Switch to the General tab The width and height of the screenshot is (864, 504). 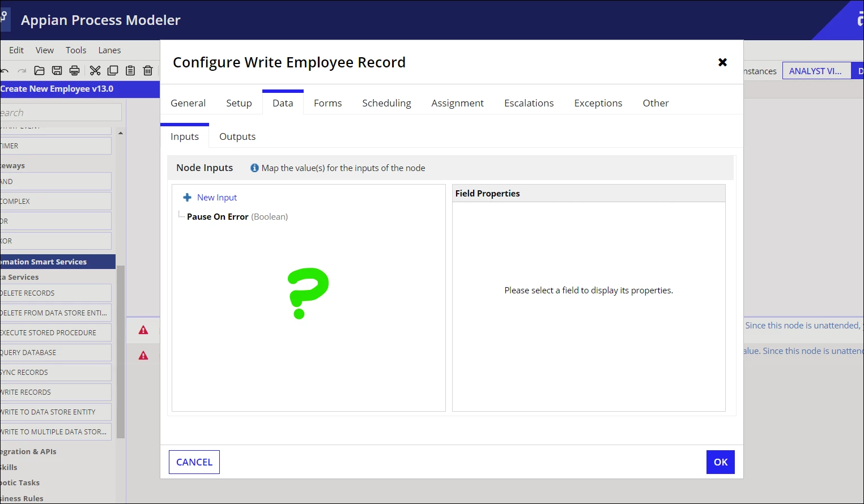coord(188,103)
